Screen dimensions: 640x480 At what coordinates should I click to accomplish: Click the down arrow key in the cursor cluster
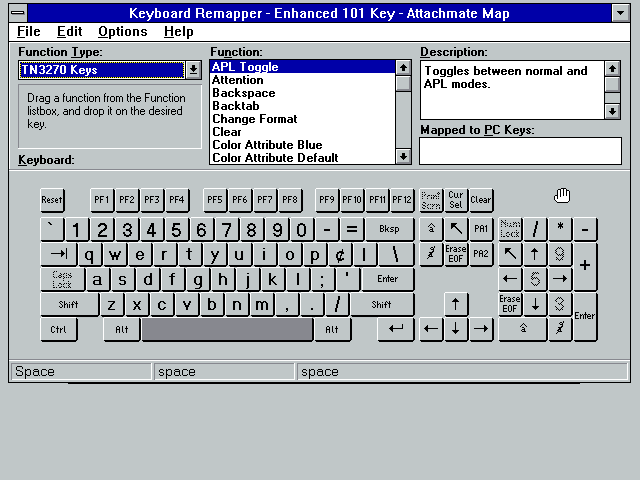456,329
